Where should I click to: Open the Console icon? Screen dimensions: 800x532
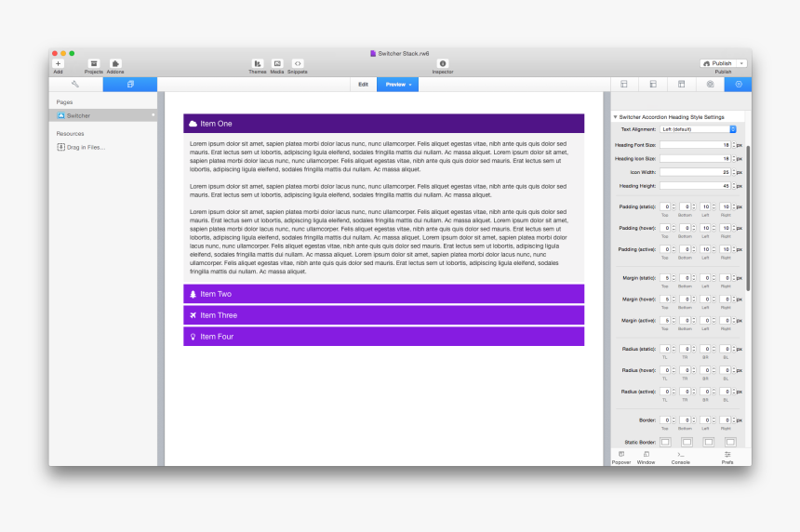[681, 457]
